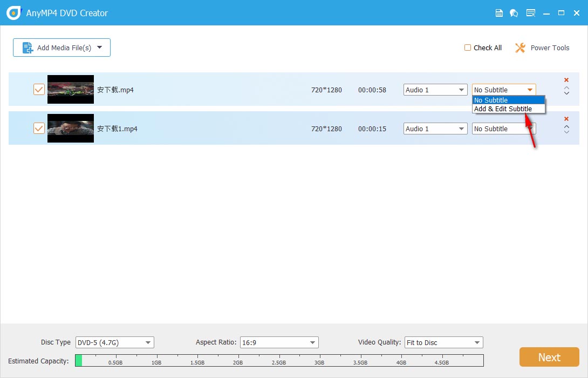The width and height of the screenshot is (588, 378).
Task: Move 安下载1.mp4 up with arrow
Action: coord(566,126)
